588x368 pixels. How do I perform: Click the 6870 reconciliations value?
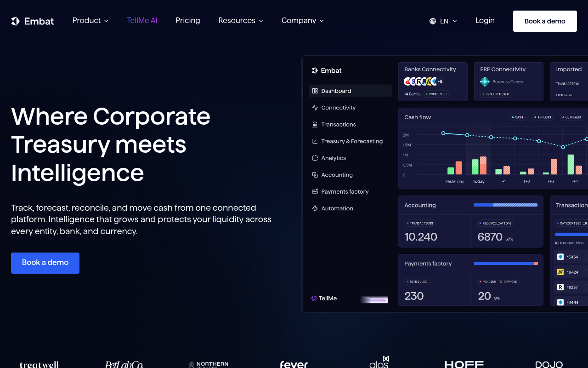point(490,237)
